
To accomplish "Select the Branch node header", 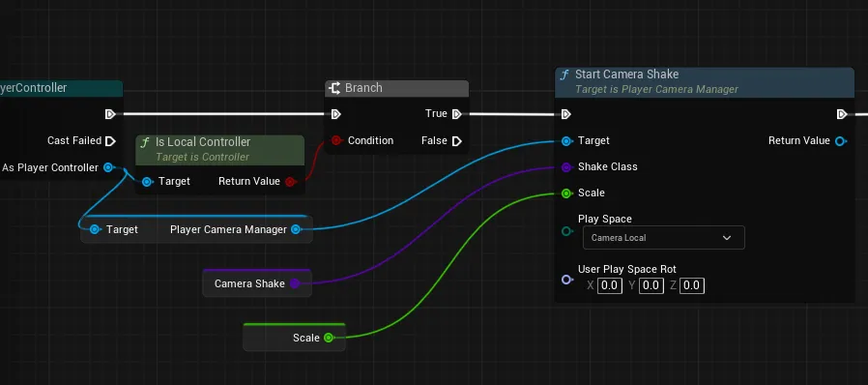I will point(397,88).
